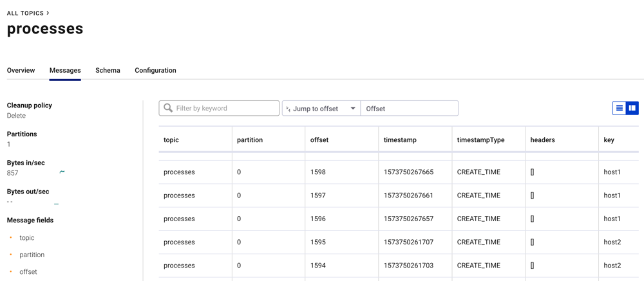Focus the Filter by keyword field
This screenshot has width=644, height=281.
click(219, 108)
